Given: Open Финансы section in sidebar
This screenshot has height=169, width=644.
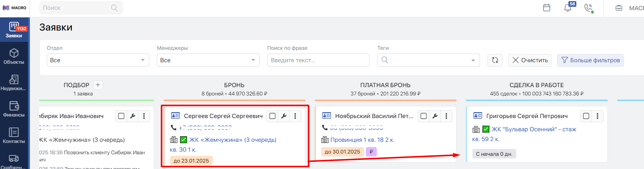Looking at the screenshot, I should coord(14,109).
